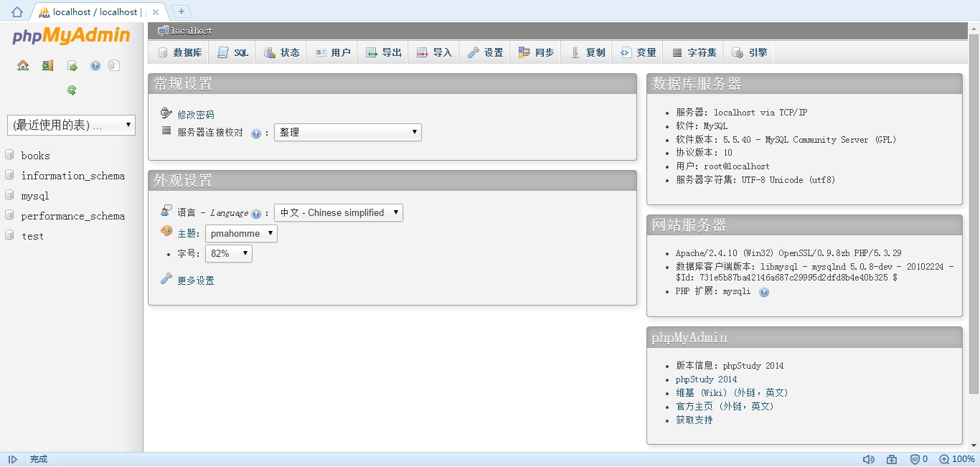Open the 官方主页 link
This screenshot has height=467, width=980.
[x=725, y=407]
